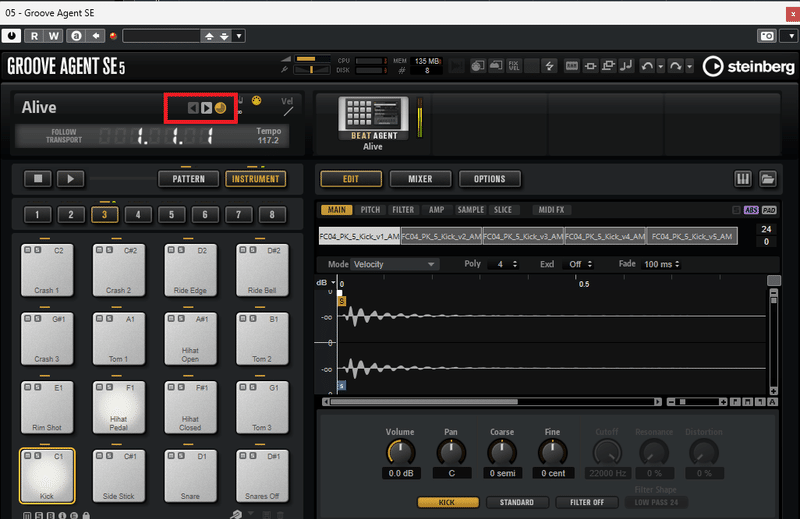Load previous kit with left arrow
Screen dimensions: 800x519
coord(193,108)
